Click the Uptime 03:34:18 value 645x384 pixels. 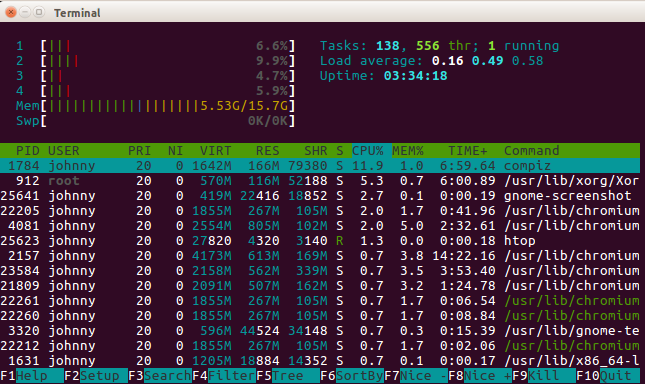click(415, 76)
